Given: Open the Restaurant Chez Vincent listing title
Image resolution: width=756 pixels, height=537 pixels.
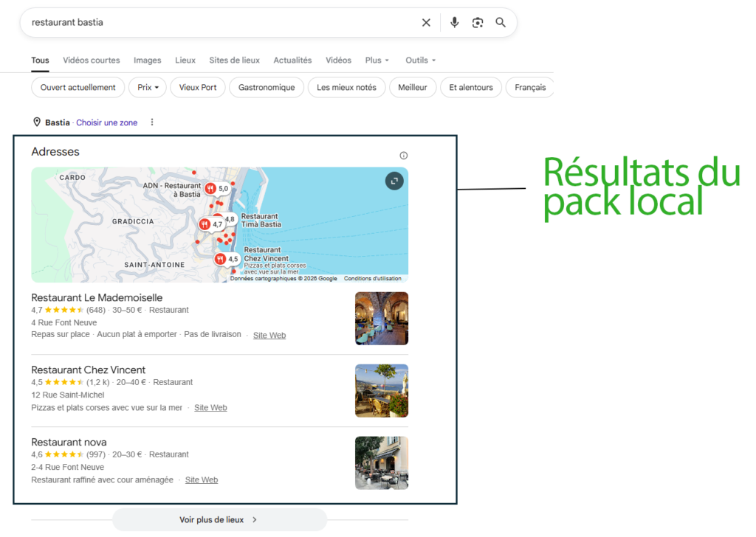Looking at the screenshot, I should tap(89, 370).
